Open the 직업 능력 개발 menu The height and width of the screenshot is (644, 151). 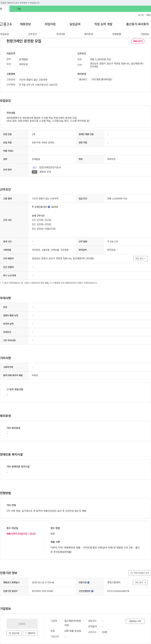(103, 24)
